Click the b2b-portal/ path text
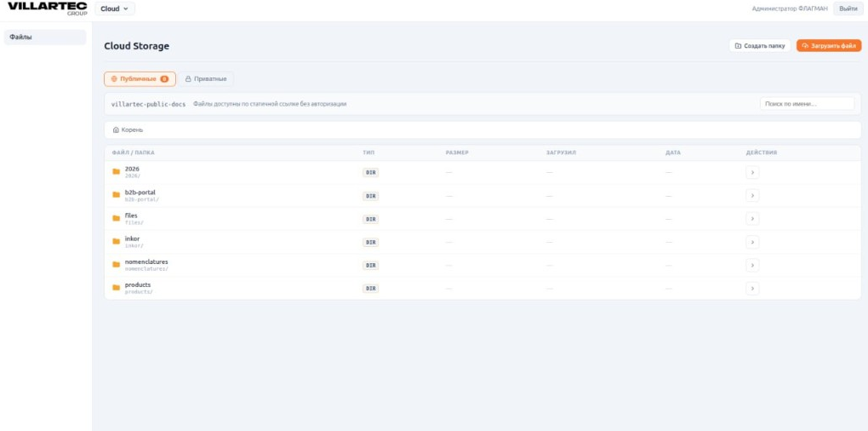Viewport: 868px width, 431px height. 142,198
